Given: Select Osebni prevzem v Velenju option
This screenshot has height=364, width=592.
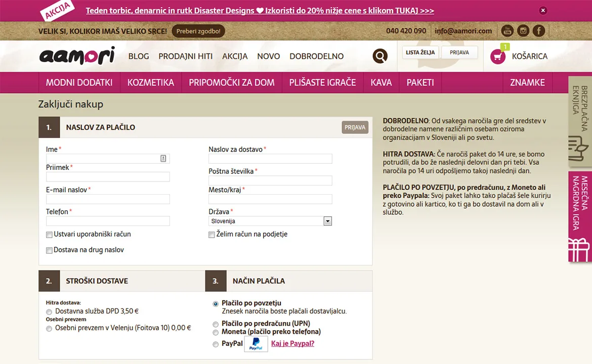Looking at the screenshot, I should [49, 329].
